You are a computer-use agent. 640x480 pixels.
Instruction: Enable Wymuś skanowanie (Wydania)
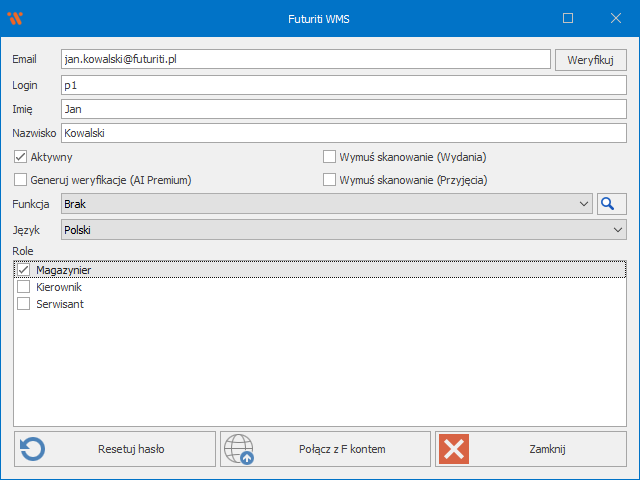point(329,157)
